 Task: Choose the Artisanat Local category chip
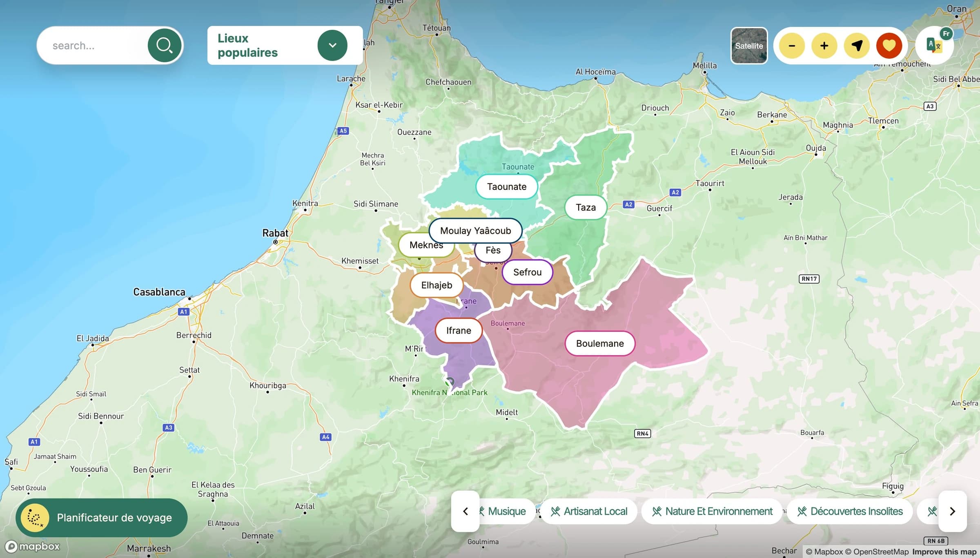[x=589, y=511]
